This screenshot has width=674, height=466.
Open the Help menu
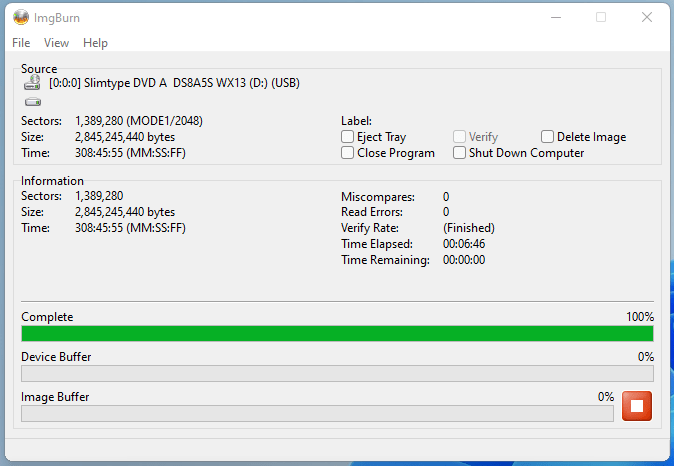[95, 43]
